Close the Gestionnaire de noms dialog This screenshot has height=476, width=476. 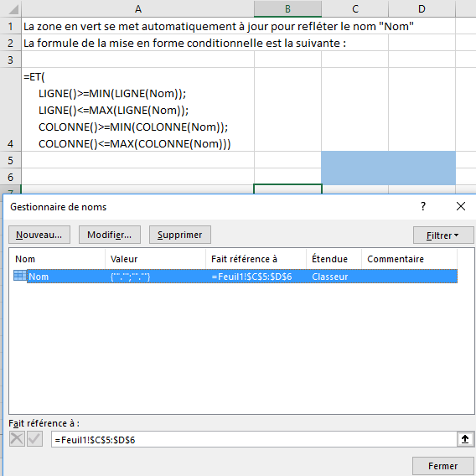[x=461, y=206]
